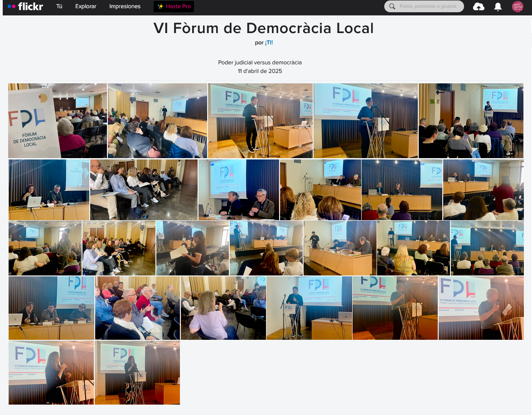This screenshot has width=532, height=415.
Task: Open the Tú menu
Action: pos(59,6)
